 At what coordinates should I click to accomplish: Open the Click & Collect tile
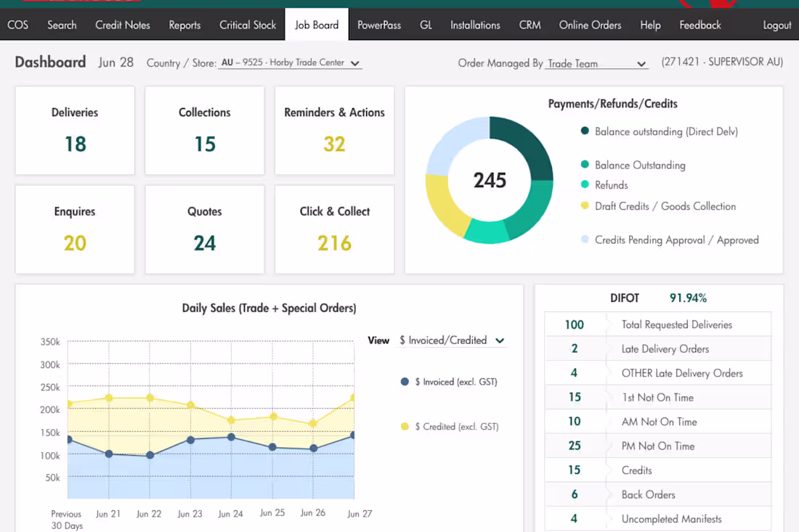tap(334, 229)
